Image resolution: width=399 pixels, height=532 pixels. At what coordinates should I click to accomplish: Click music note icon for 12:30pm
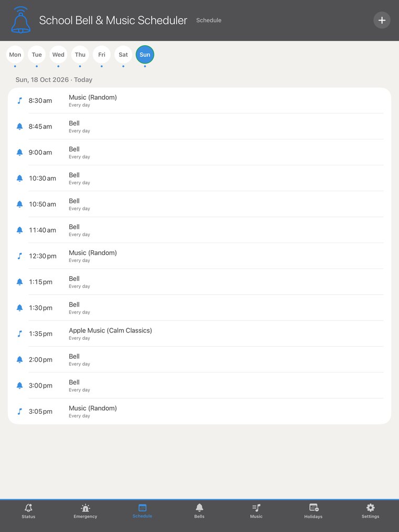pyautogui.click(x=19, y=256)
